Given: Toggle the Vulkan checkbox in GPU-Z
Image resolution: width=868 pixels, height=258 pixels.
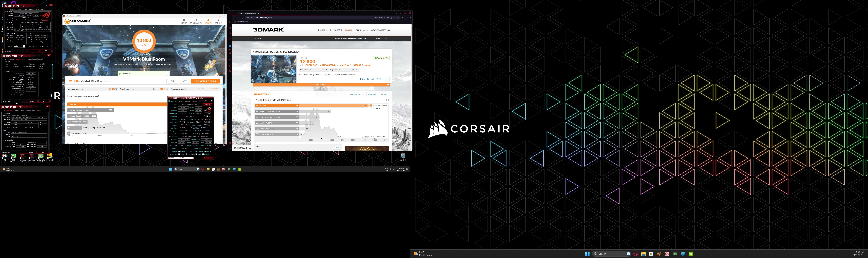Looking at the screenshot, I should (x=179, y=154).
